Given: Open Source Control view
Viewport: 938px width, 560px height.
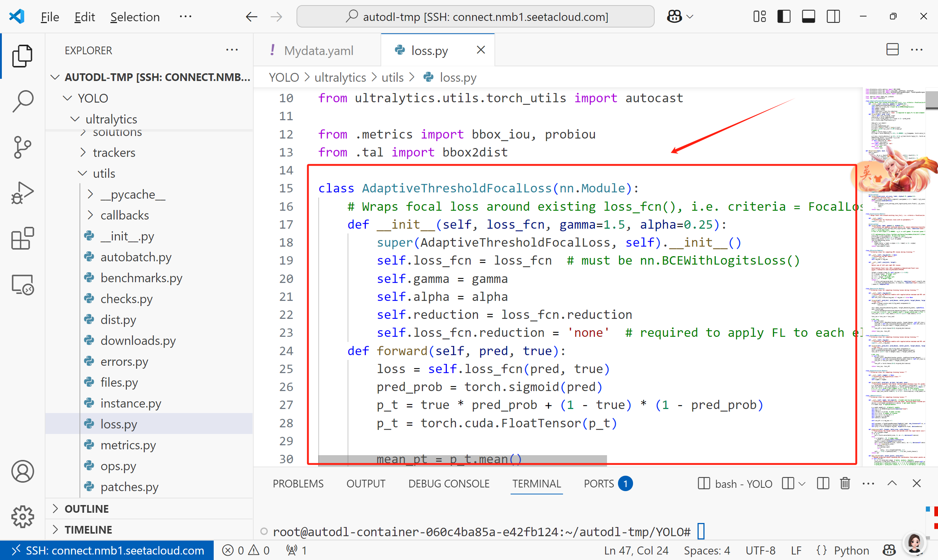Looking at the screenshot, I should (23, 147).
